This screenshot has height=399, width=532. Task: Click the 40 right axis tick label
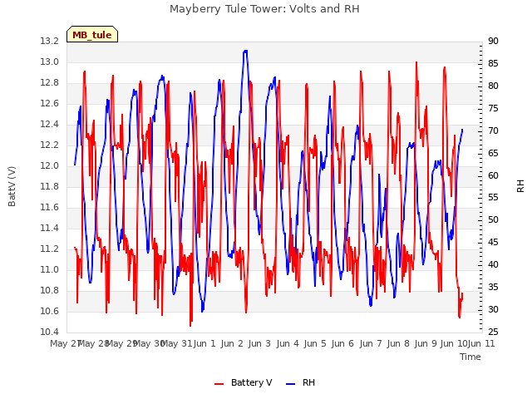coord(493,265)
